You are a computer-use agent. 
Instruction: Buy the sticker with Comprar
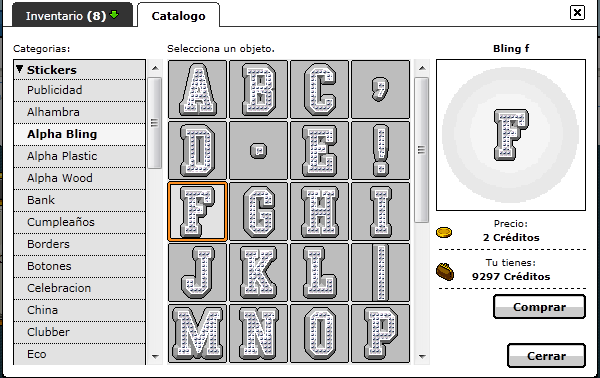[540, 306]
